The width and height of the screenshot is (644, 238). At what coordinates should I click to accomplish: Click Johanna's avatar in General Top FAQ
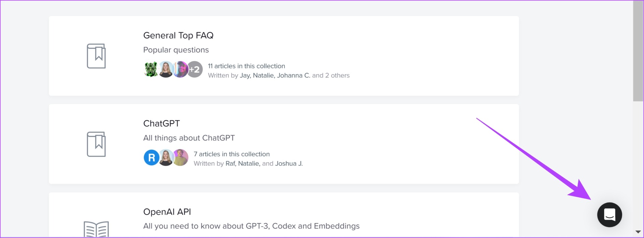tap(180, 69)
